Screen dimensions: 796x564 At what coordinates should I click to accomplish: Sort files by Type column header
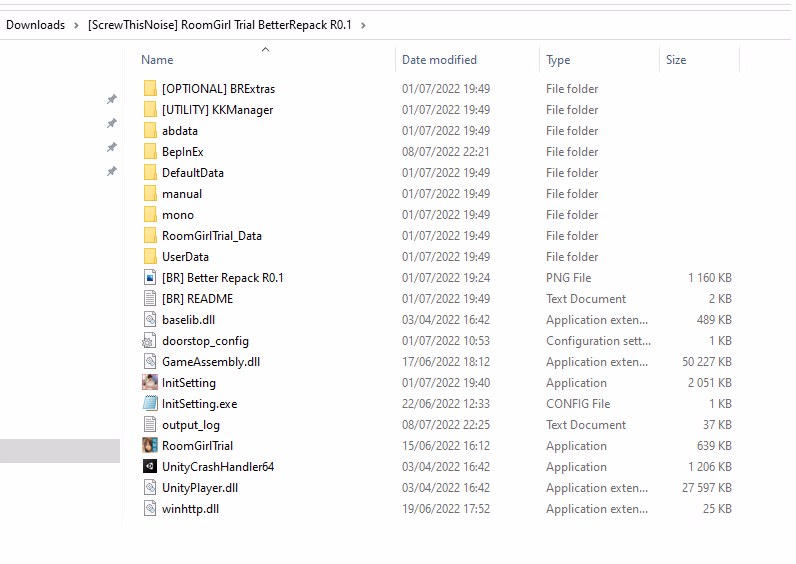point(558,60)
